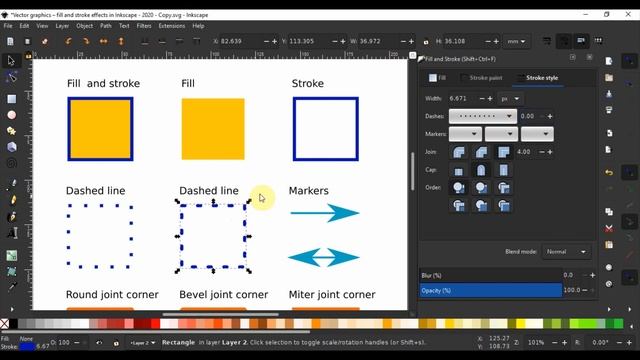Click Select All toolbar icon
This screenshot has width=640, height=360.
click(10, 41)
